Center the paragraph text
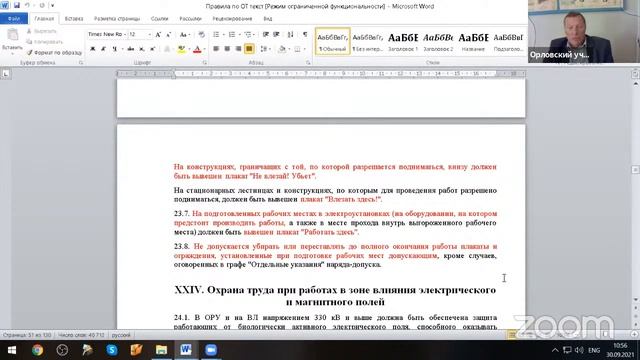The image size is (640, 360). pos(227,49)
